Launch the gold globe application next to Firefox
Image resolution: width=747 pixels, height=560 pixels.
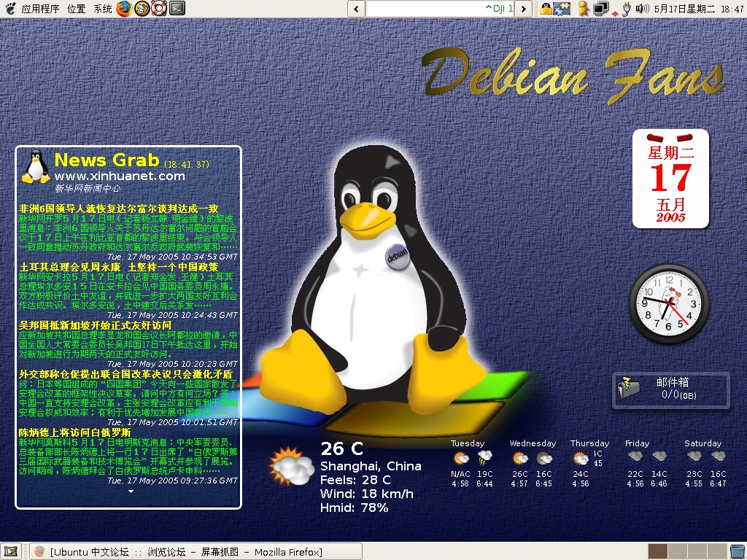coord(142,8)
